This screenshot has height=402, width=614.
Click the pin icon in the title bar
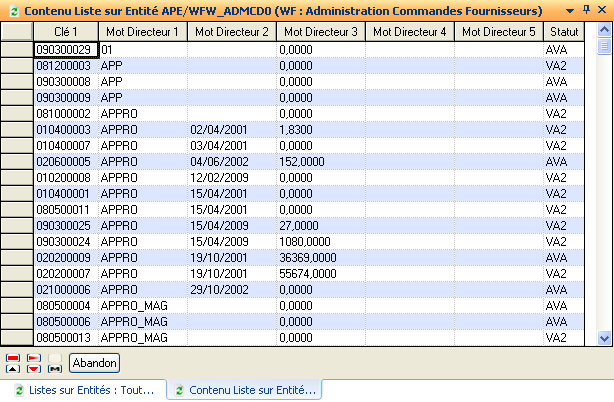click(x=586, y=9)
